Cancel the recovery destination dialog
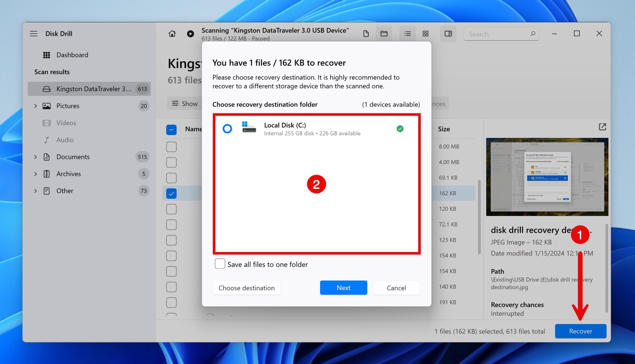The width and height of the screenshot is (635, 364). pyautogui.click(x=396, y=288)
